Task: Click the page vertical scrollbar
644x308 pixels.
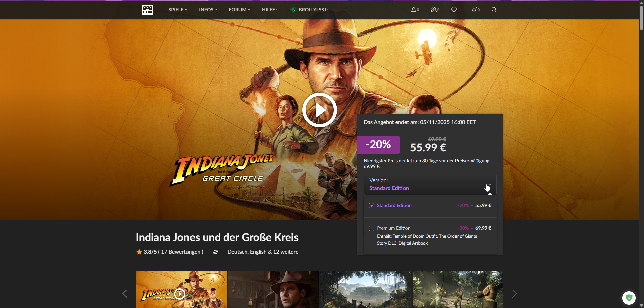Action: [641, 154]
